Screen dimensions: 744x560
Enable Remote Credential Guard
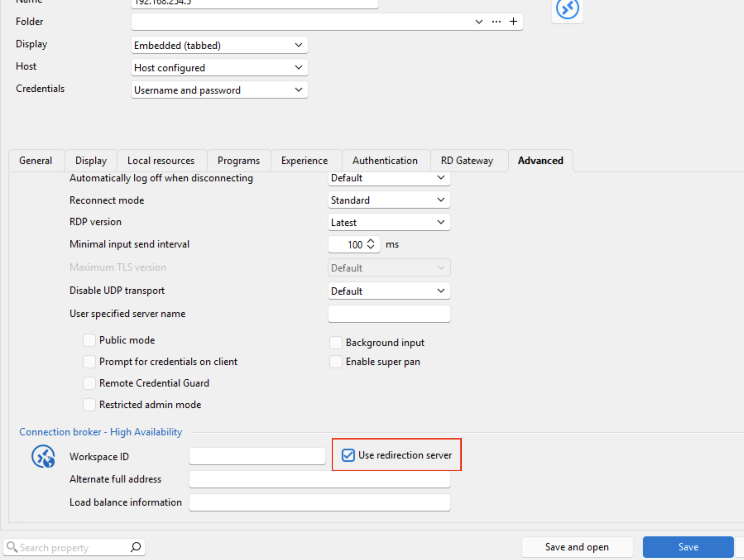click(x=89, y=383)
